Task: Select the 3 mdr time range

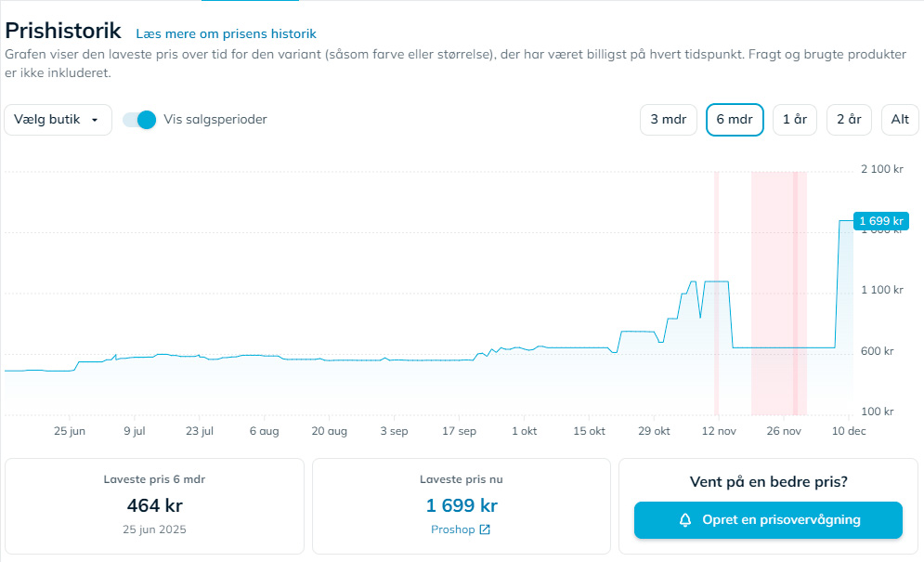Action: (x=668, y=120)
